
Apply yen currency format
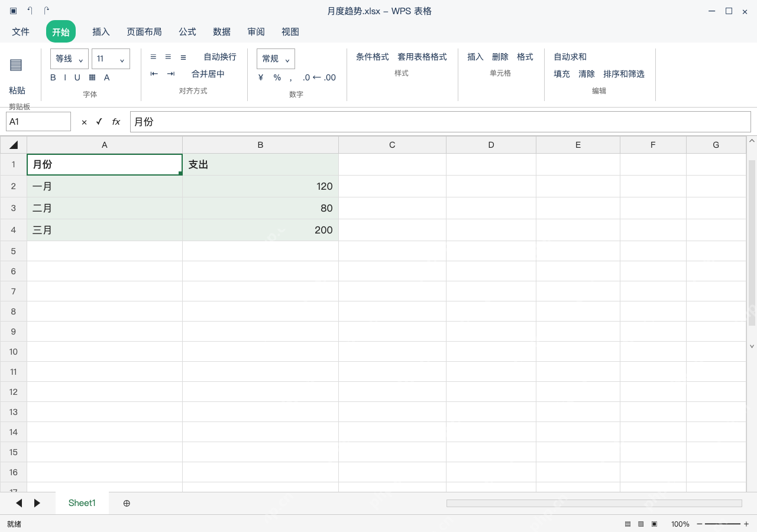click(261, 77)
